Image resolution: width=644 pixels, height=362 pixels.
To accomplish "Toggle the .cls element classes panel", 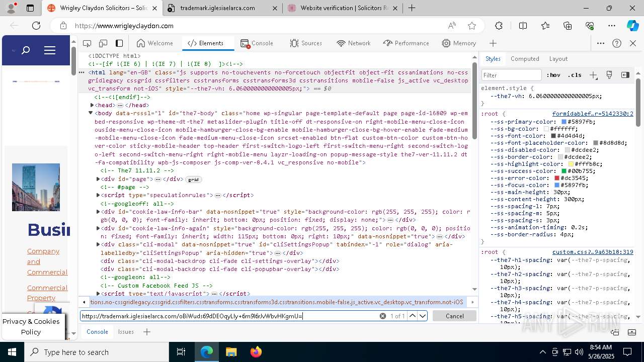I will [575, 75].
